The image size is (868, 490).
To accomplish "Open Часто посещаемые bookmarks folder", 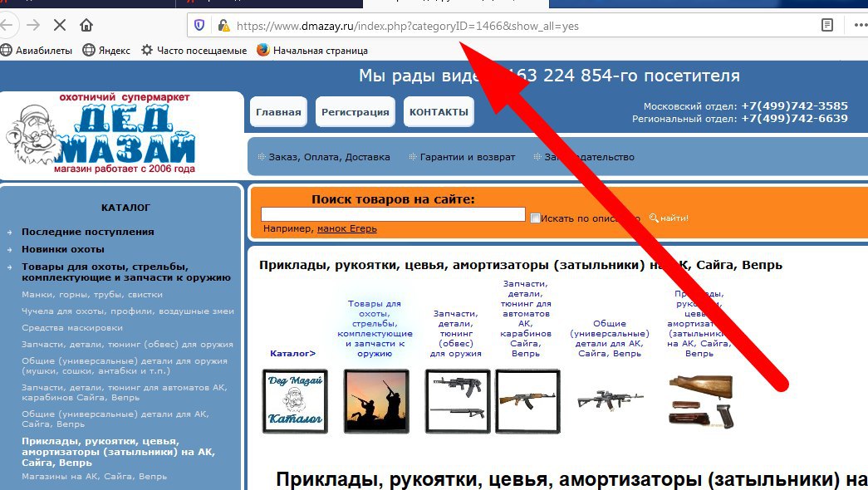I will 194,51.
